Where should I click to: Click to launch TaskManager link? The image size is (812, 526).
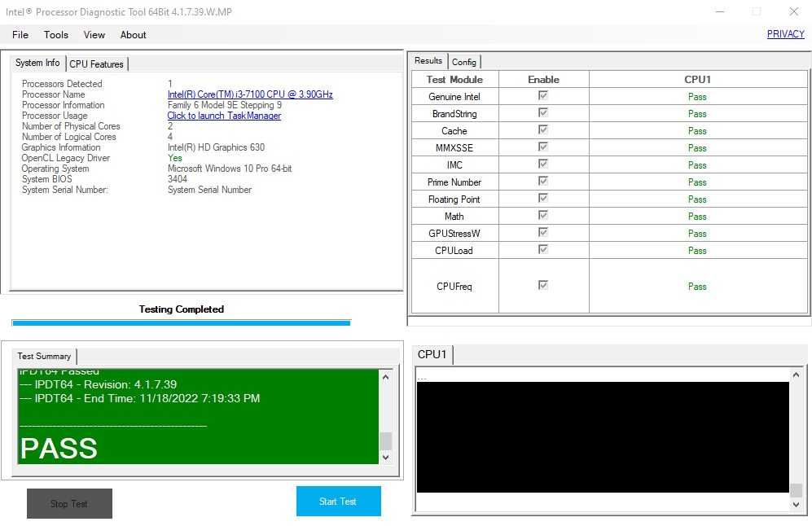coord(224,116)
